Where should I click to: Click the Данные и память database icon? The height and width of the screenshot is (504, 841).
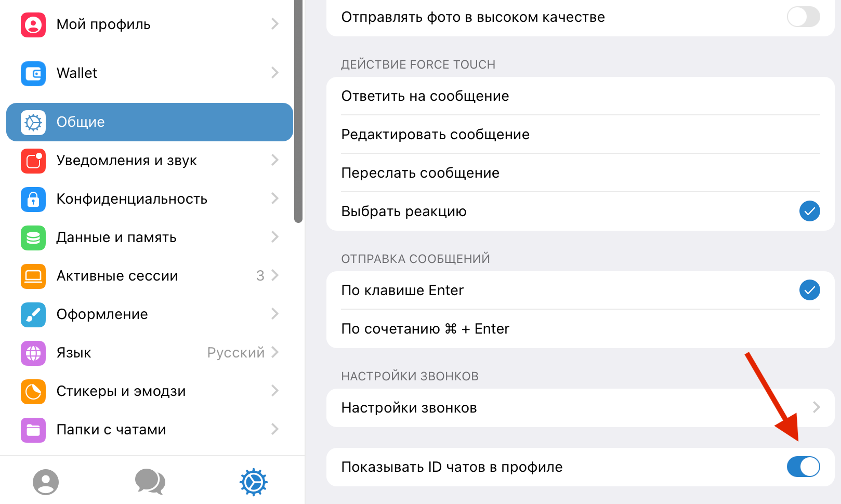pyautogui.click(x=33, y=237)
